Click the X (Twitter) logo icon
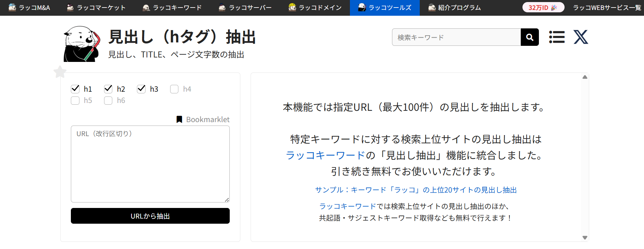 pos(581,37)
